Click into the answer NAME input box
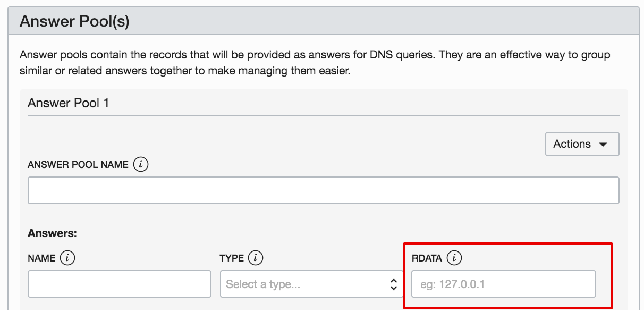 pos(120,284)
